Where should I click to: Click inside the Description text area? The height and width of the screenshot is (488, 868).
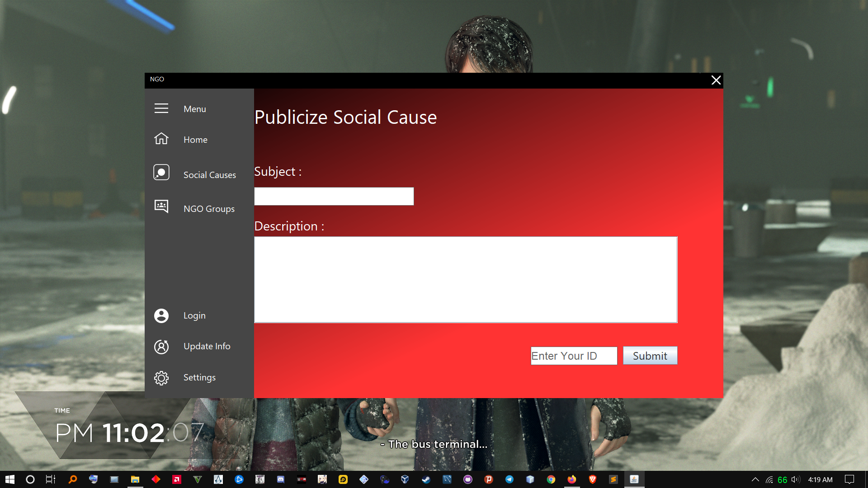[x=465, y=279]
